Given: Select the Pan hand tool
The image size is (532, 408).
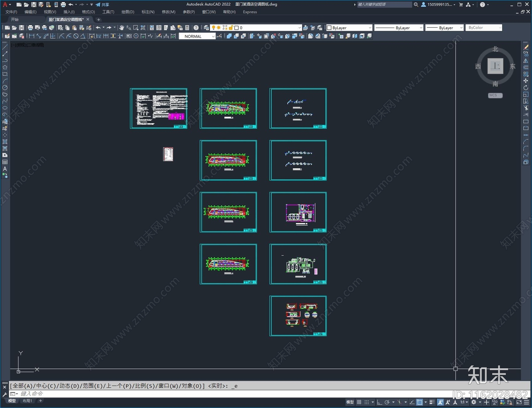Looking at the screenshot, I should click(x=121, y=28).
